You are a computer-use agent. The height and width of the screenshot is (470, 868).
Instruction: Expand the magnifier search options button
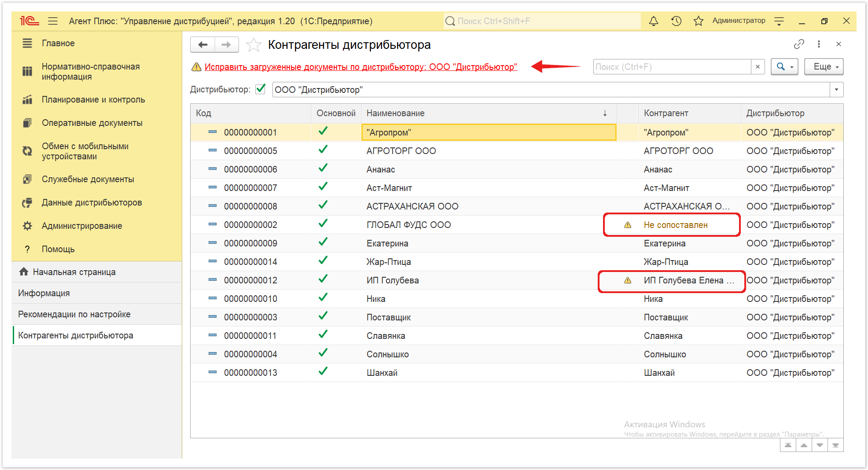pyautogui.click(x=784, y=67)
